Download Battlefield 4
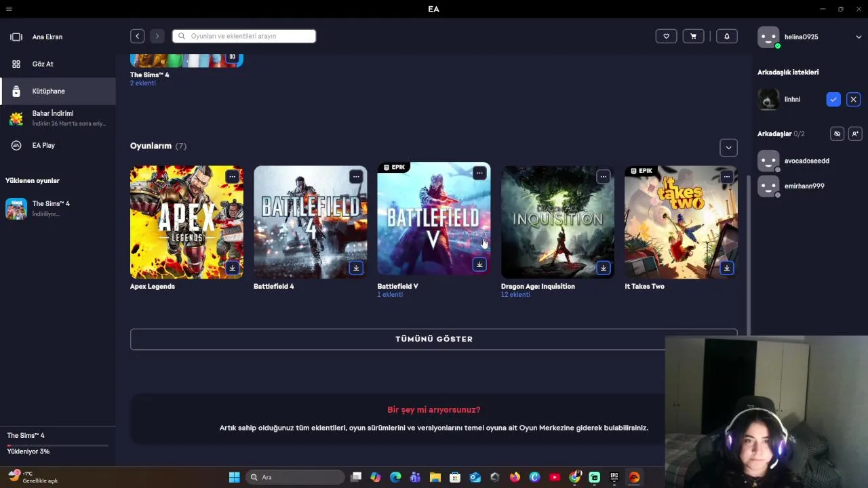 click(356, 268)
